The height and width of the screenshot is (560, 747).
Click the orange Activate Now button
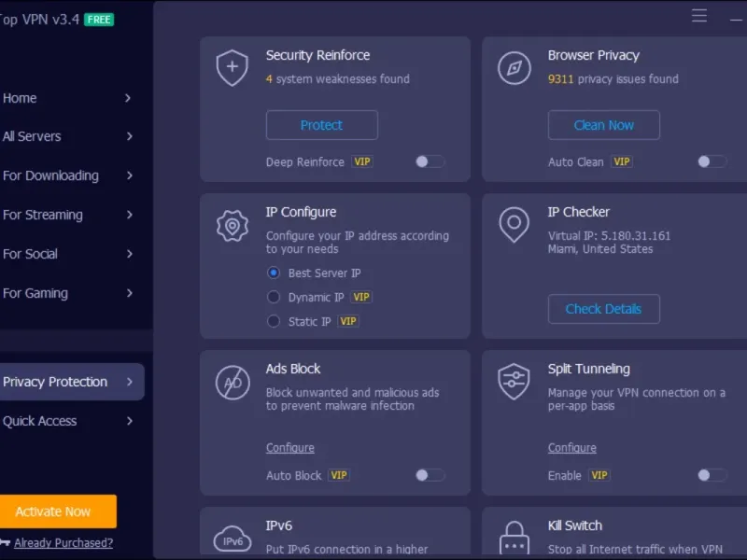click(x=58, y=511)
